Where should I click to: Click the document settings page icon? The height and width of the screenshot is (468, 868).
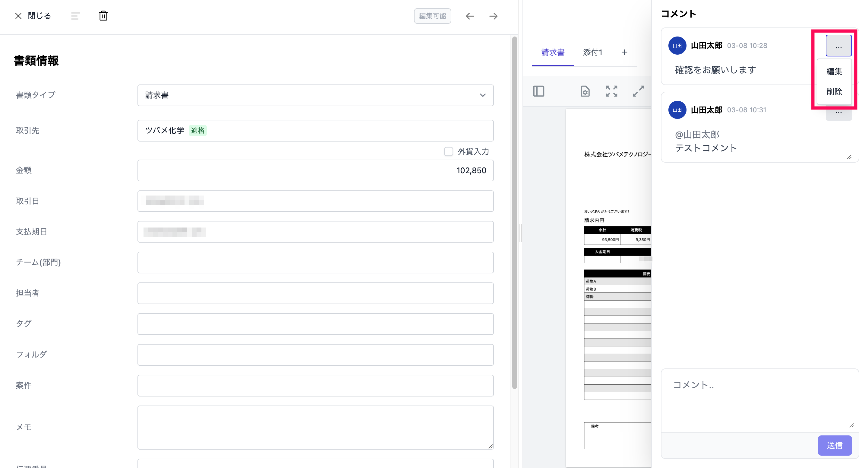pos(585,91)
